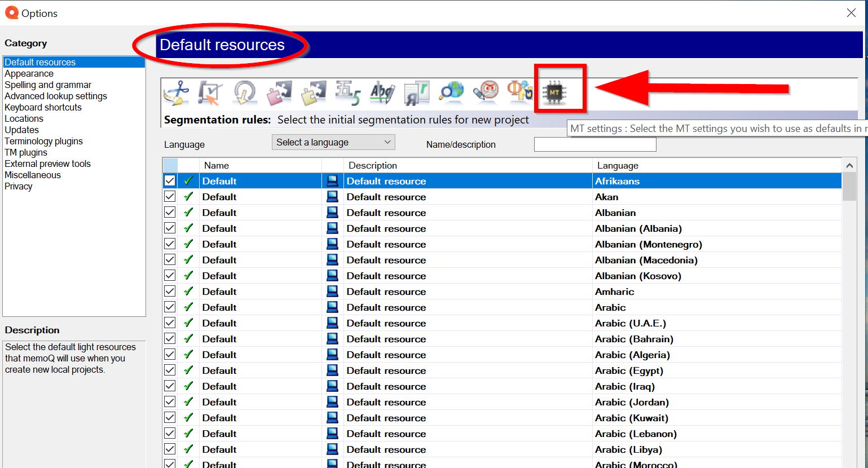Image resolution: width=868 pixels, height=468 pixels.
Task: Select Keyboard shortcuts category
Action: click(x=43, y=107)
